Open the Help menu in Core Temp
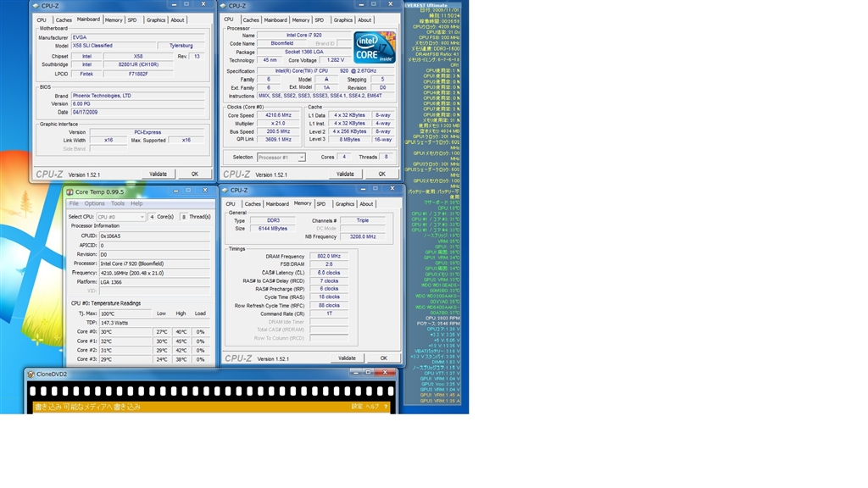 pyautogui.click(x=136, y=203)
